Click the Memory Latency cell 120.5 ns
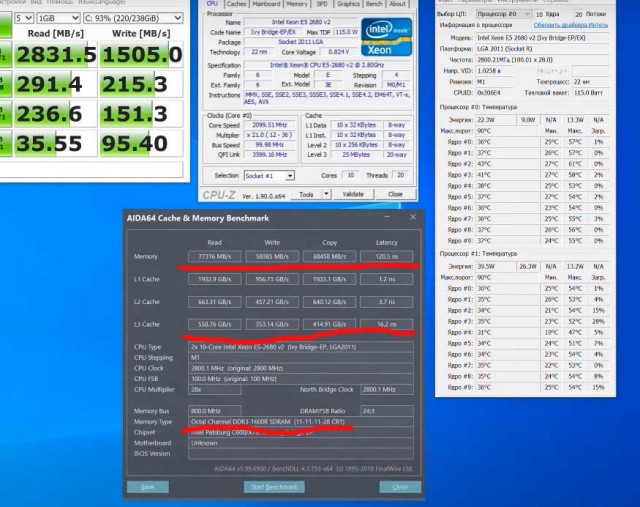640x507 pixels. pyautogui.click(x=386, y=256)
